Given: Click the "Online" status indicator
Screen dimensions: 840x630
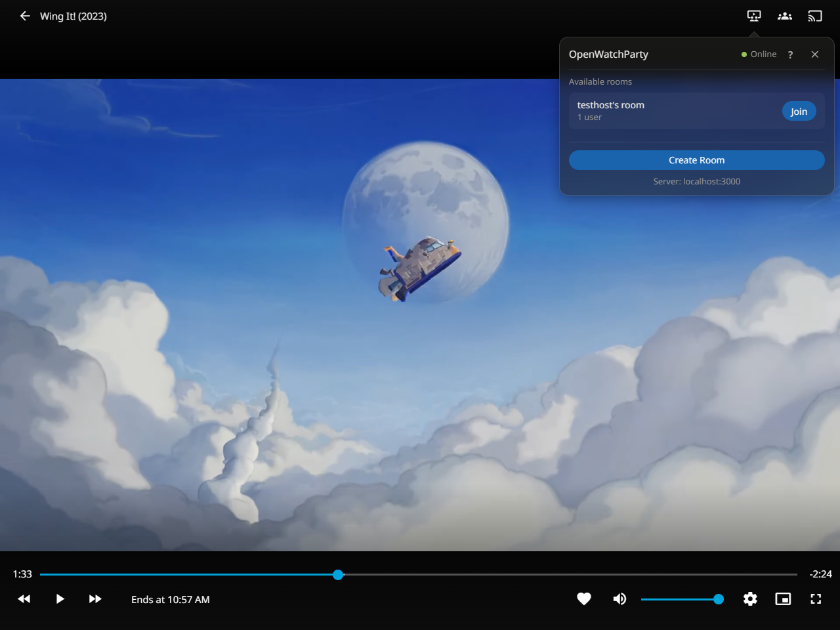Looking at the screenshot, I should (759, 54).
